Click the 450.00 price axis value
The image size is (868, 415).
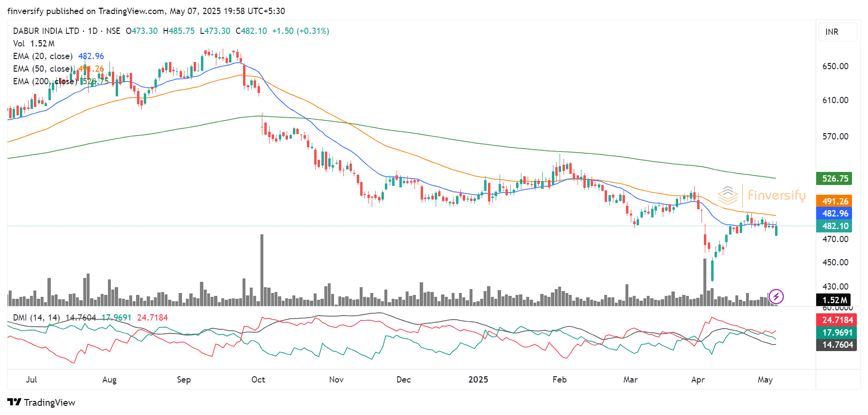point(835,262)
